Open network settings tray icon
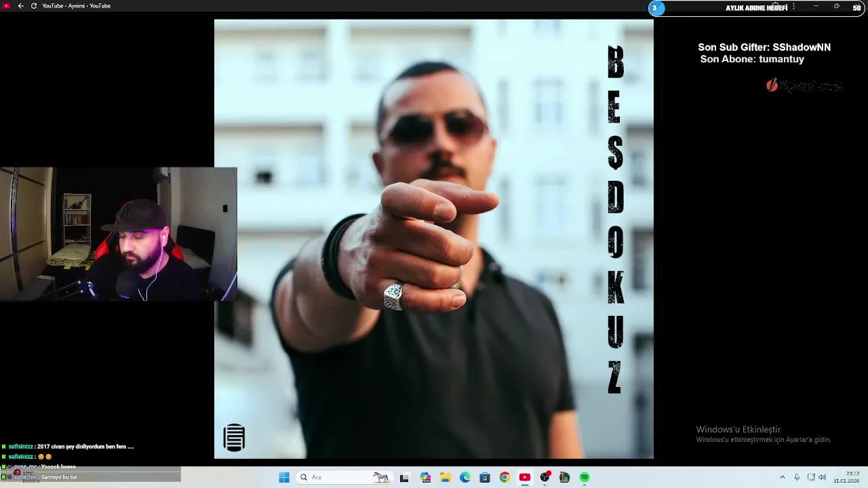This screenshot has width=868, height=488. pyautogui.click(x=811, y=477)
